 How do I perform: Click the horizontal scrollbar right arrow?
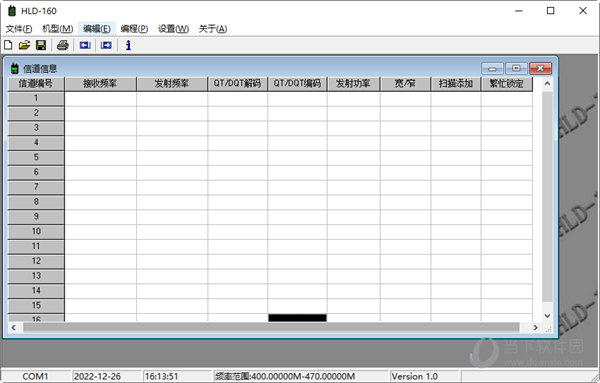click(535, 328)
